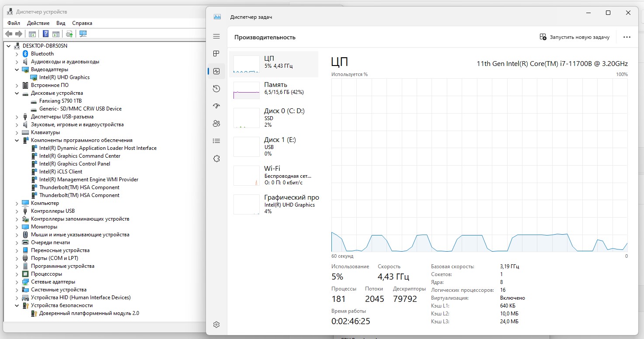Open the three-dots more options menu
The width and height of the screenshot is (644, 339).
[627, 37]
